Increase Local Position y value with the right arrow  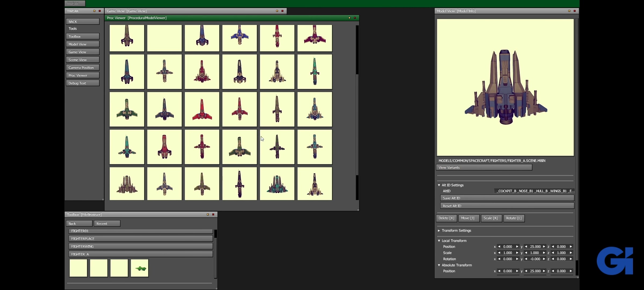(544, 247)
